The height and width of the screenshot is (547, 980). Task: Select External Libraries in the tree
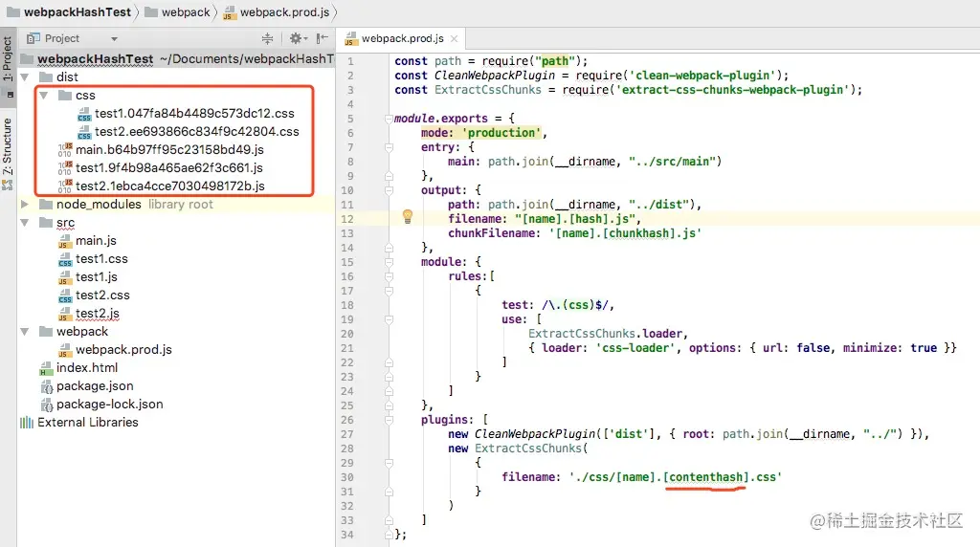[x=87, y=423]
